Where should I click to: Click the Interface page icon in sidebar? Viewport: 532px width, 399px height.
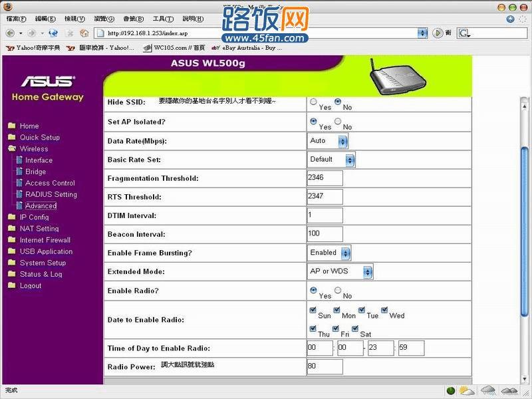click(19, 160)
